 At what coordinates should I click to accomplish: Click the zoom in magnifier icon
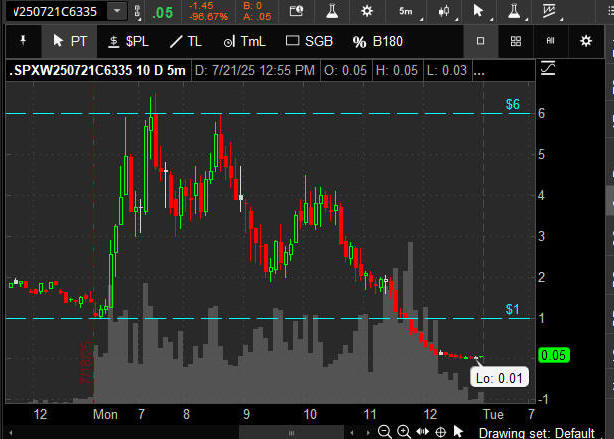[x=403, y=432]
